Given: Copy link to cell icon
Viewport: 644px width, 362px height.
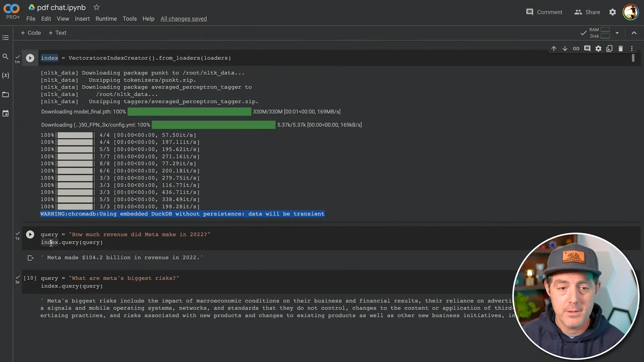Looking at the screenshot, I should [576, 49].
